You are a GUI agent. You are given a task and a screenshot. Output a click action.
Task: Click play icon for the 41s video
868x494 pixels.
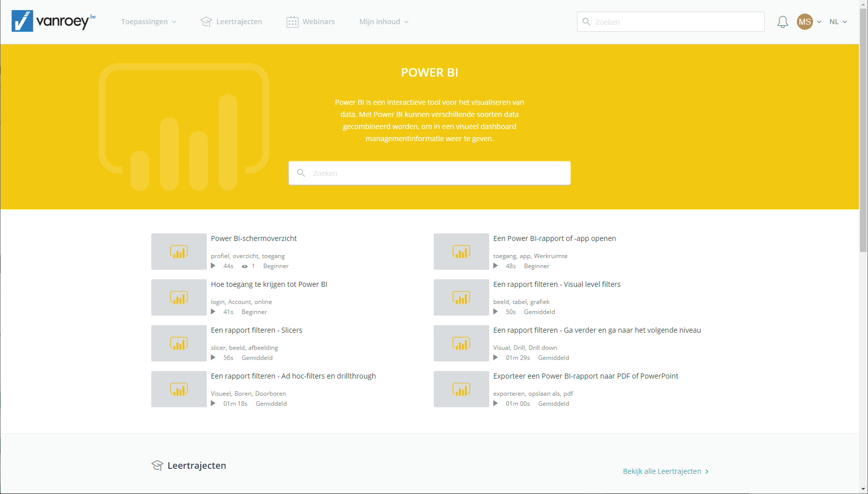[213, 312]
